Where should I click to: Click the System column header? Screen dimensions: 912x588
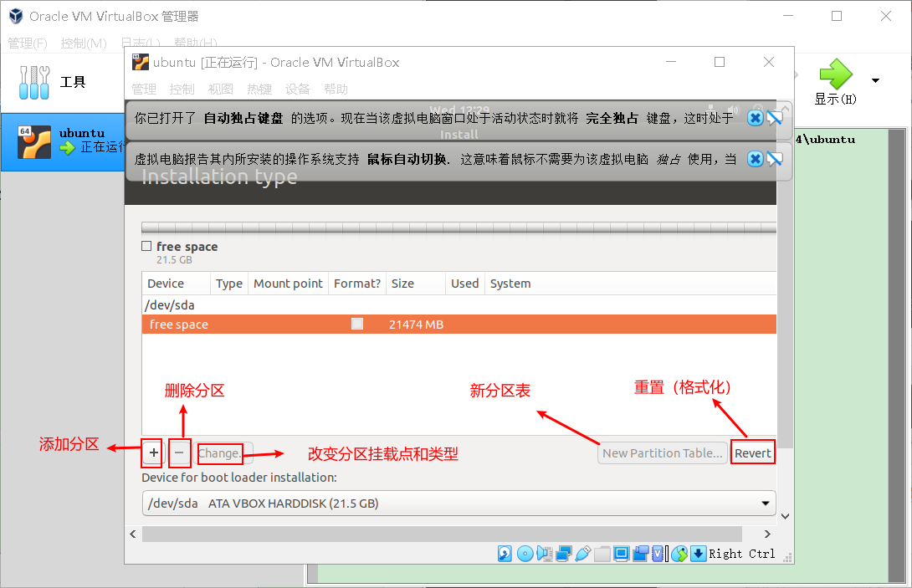tap(631, 284)
